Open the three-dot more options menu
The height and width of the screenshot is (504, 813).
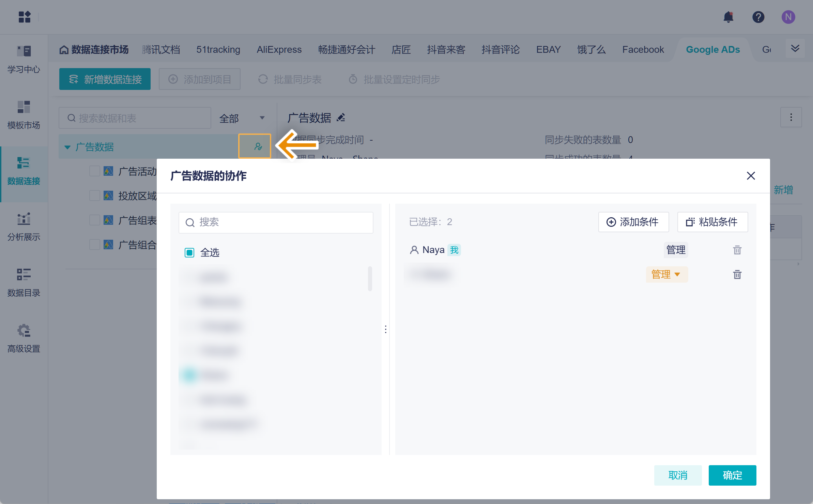[791, 117]
